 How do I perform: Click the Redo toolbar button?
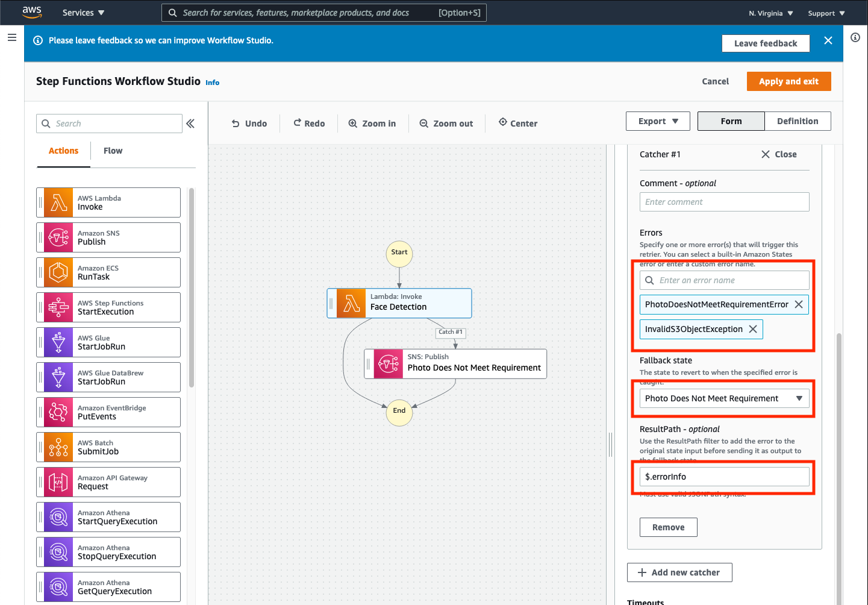pos(310,124)
